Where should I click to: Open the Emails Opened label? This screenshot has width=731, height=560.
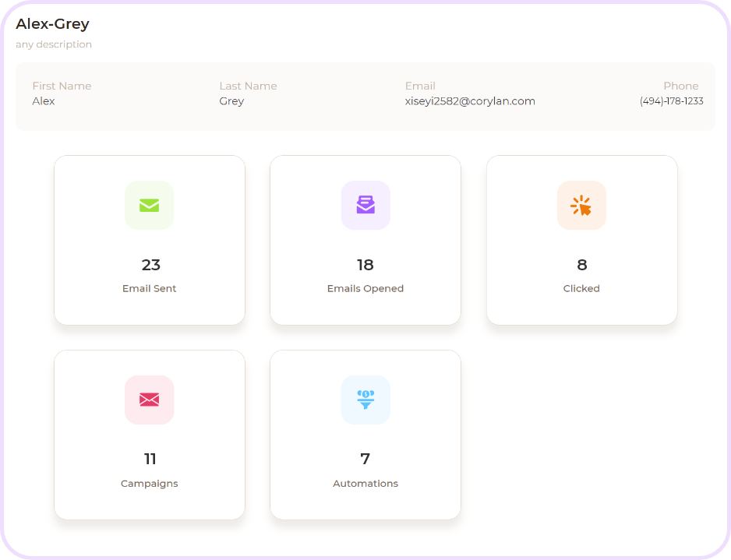365,288
